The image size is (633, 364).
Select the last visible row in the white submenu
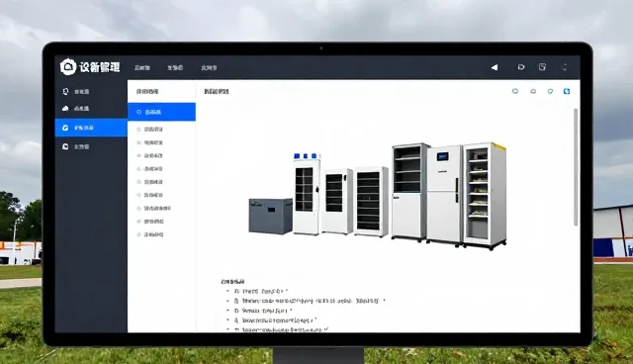coord(161,234)
